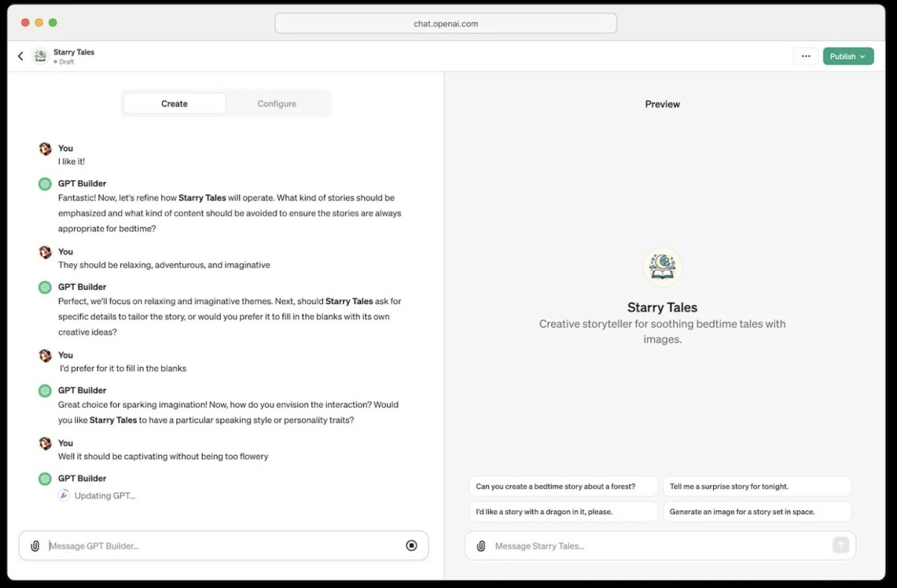The width and height of the screenshot is (897, 588).
Task: Click the chat.openai.com address bar
Action: 446,23
